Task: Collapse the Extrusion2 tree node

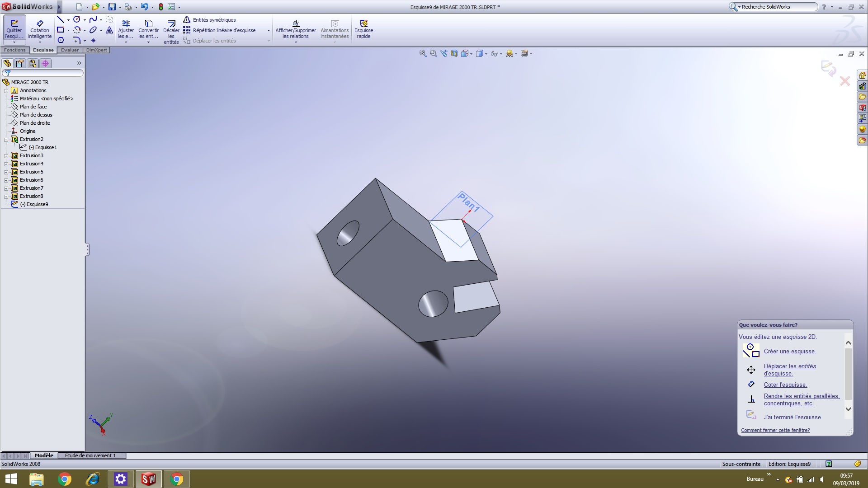Action: coord(6,139)
